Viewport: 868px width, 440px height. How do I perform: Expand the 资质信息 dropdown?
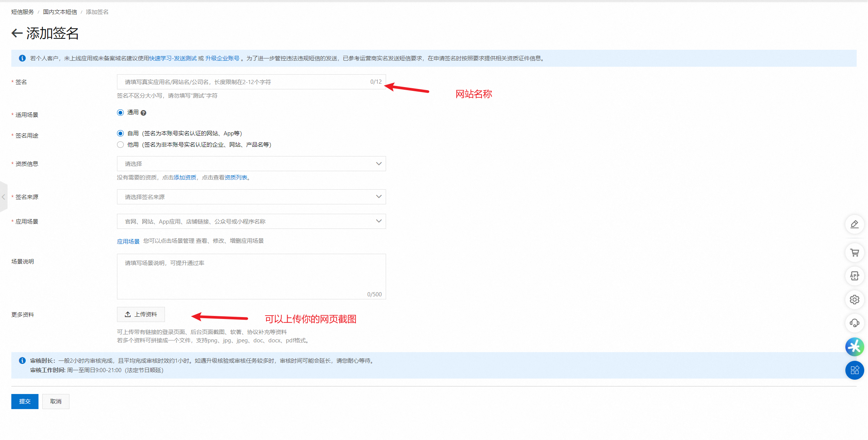[x=251, y=164]
